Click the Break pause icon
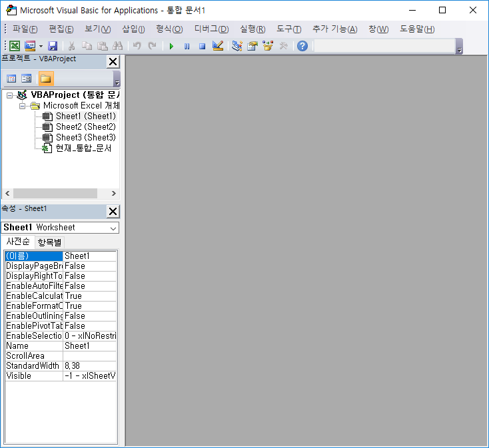Viewport: 489px width, 448px height. [187, 47]
